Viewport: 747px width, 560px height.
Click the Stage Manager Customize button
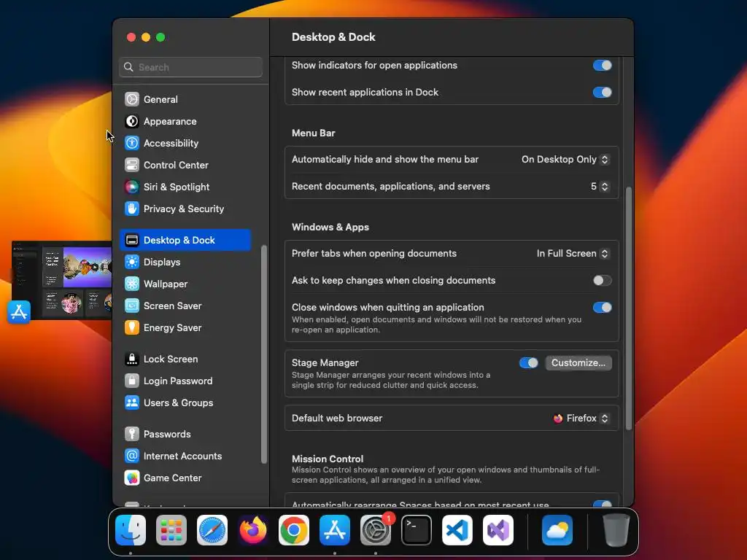(x=578, y=363)
